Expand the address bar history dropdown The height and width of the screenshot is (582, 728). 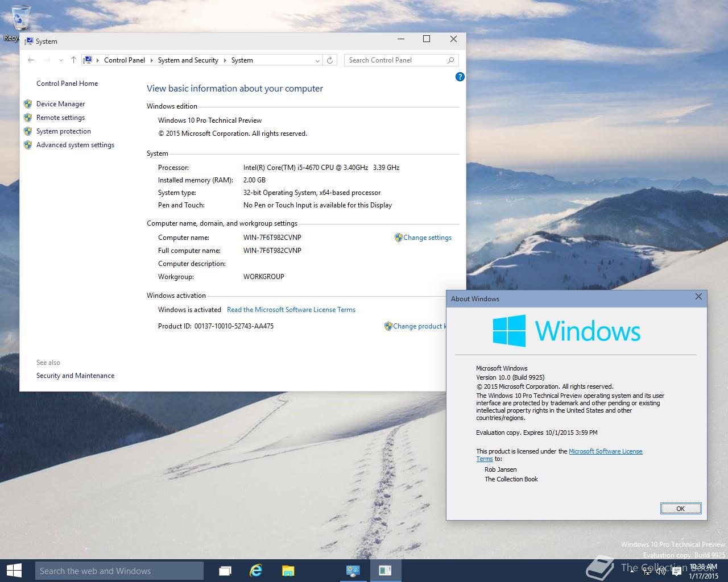pyautogui.click(x=317, y=60)
